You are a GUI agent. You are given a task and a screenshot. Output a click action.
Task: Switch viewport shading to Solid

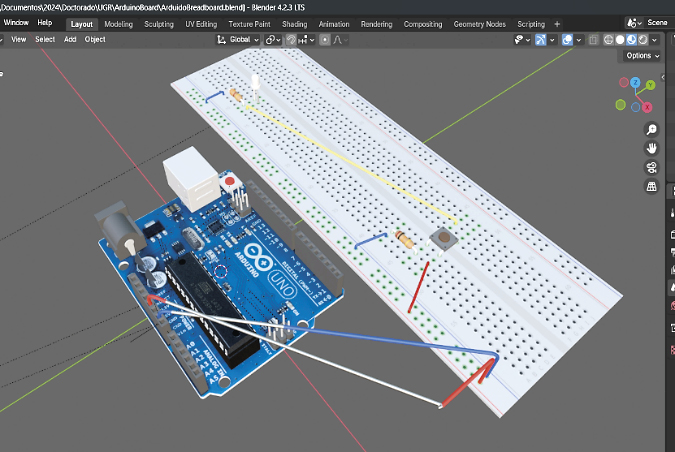point(620,40)
